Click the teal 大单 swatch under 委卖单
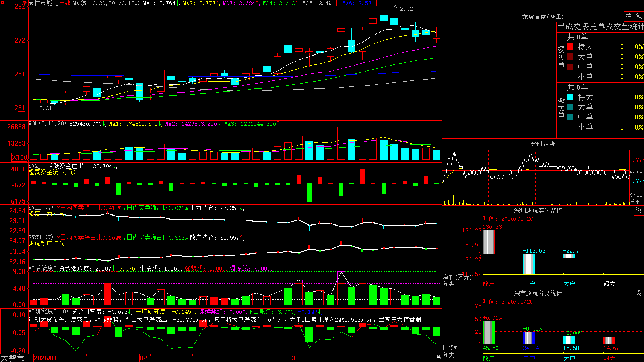 coord(570,107)
